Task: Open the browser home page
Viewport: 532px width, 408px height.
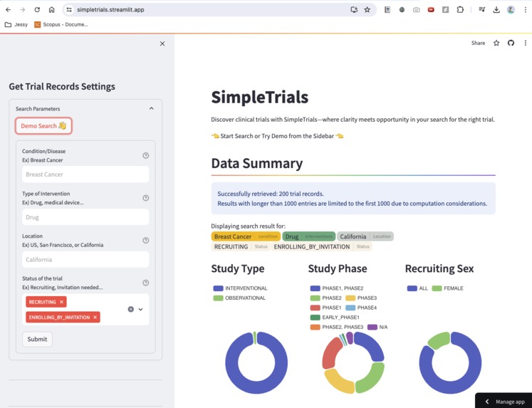Action: [x=51, y=10]
